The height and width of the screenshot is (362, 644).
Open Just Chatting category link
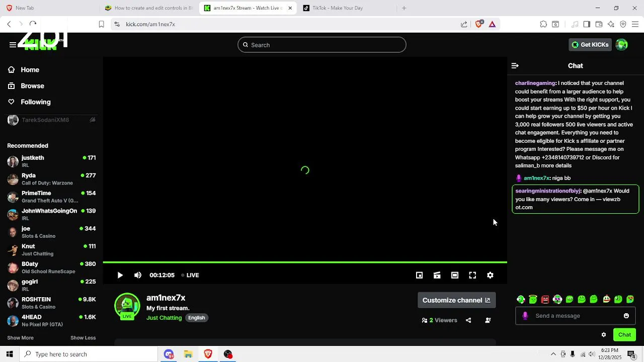[x=164, y=318]
